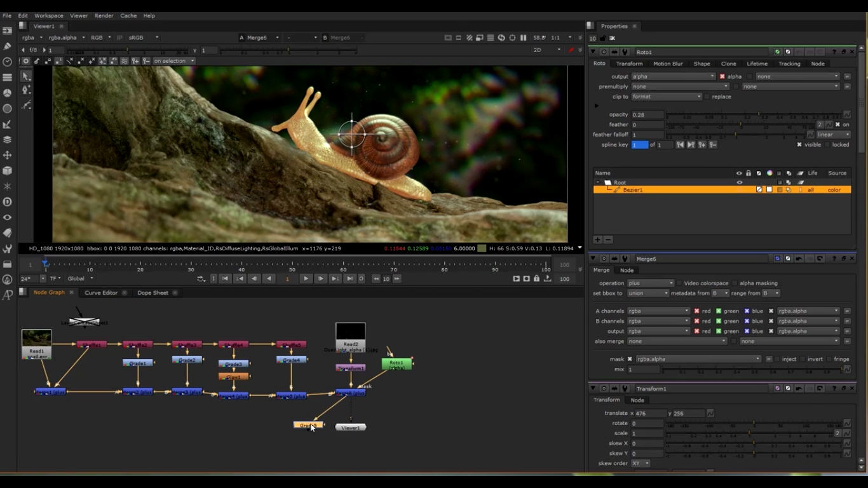Enable the replace checkbox
This screenshot has height=488, width=868.
707,97
